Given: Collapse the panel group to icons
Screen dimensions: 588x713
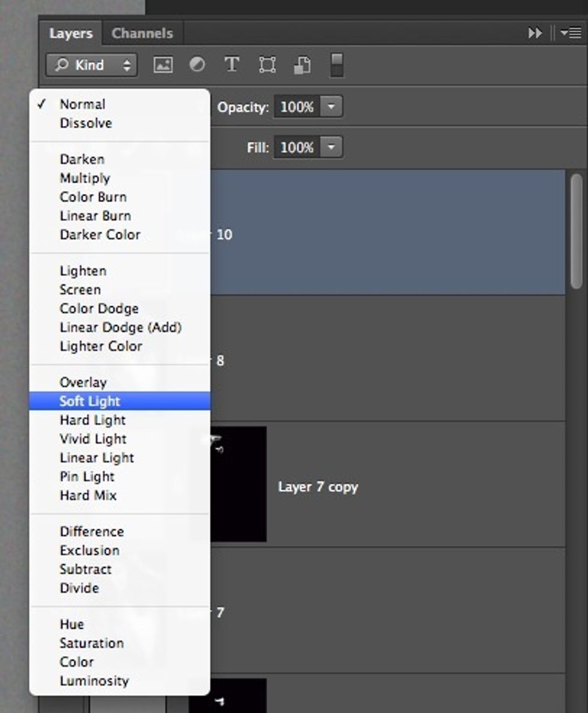Looking at the screenshot, I should click(534, 33).
